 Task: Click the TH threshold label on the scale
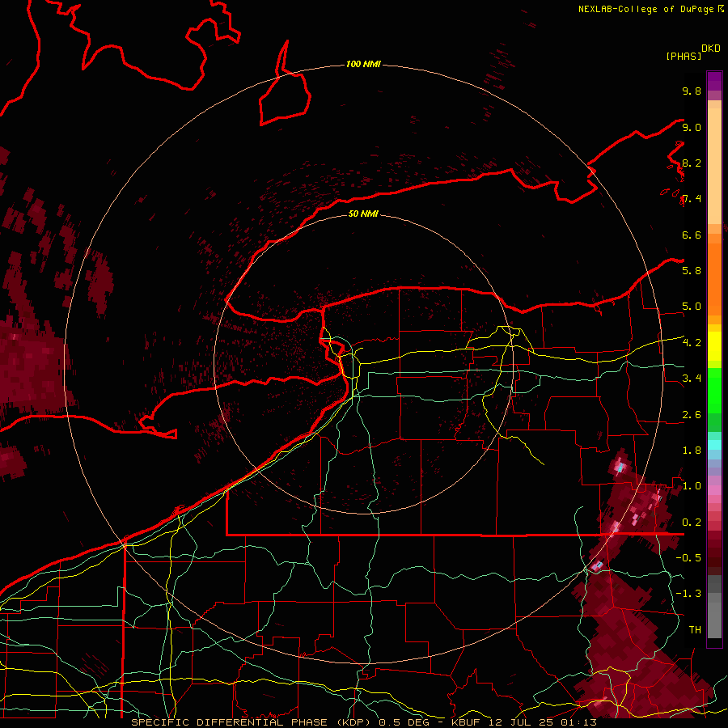695,630
